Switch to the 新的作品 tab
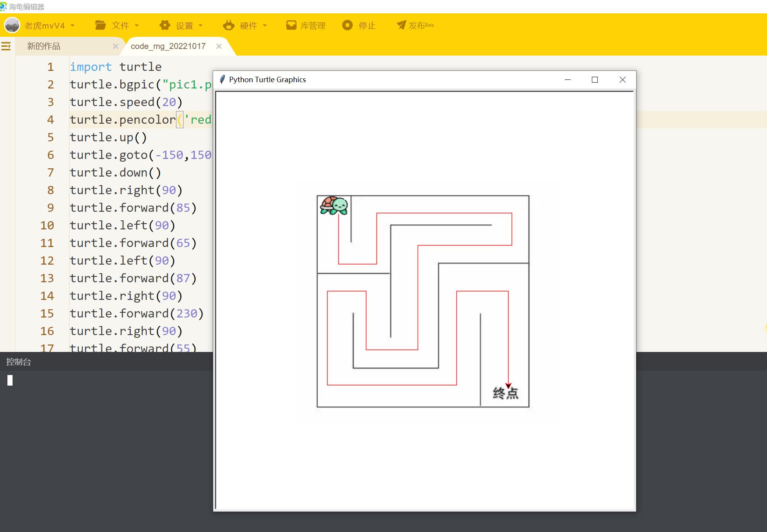This screenshot has height=532, width=767. [x=43, y=46]
